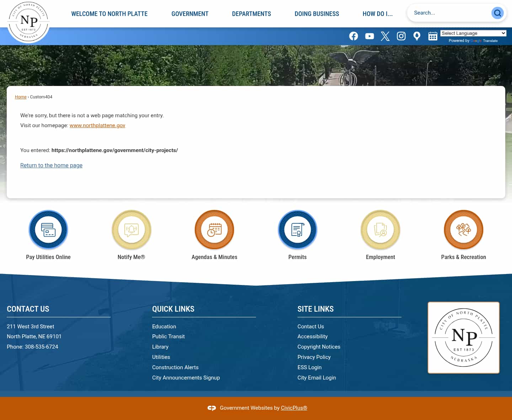The height and width of the screenshot is (420, 512).
Task: Open the Select Language dropdown
Action: [473, 33]
